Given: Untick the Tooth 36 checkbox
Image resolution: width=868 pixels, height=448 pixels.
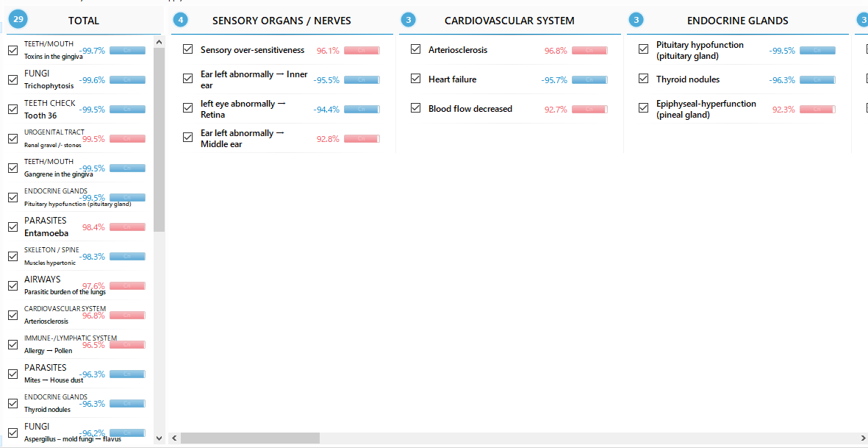Looking at the screenshot, I should point(12,109).
